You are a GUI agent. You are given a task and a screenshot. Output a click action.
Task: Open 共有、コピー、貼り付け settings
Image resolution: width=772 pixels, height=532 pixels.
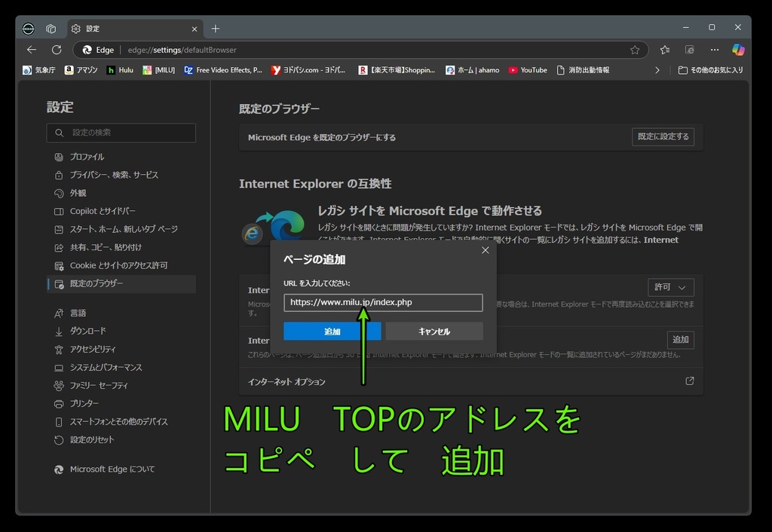(x=121, y=248)
